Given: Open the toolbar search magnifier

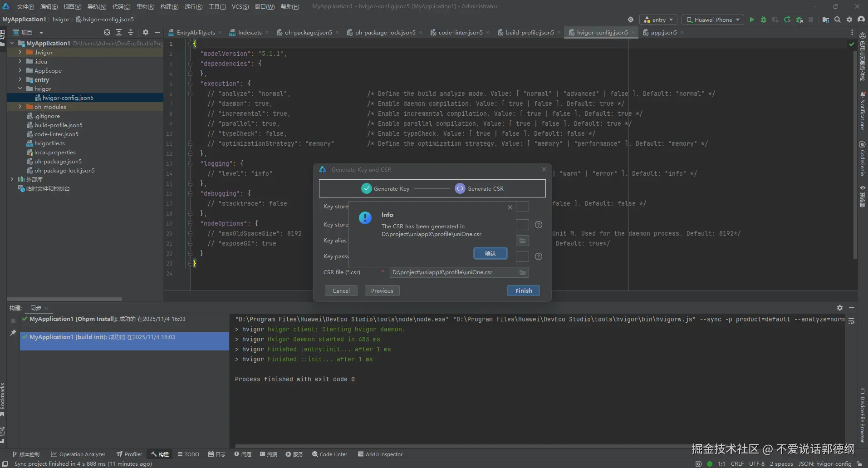Looking at the screenshot, I should (x=838, y=20).
